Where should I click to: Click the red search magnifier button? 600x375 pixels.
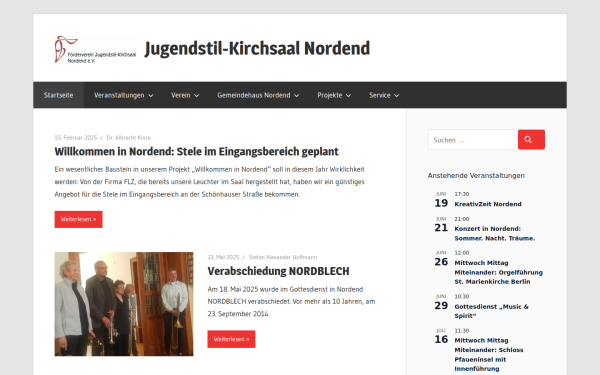(531, 140)
